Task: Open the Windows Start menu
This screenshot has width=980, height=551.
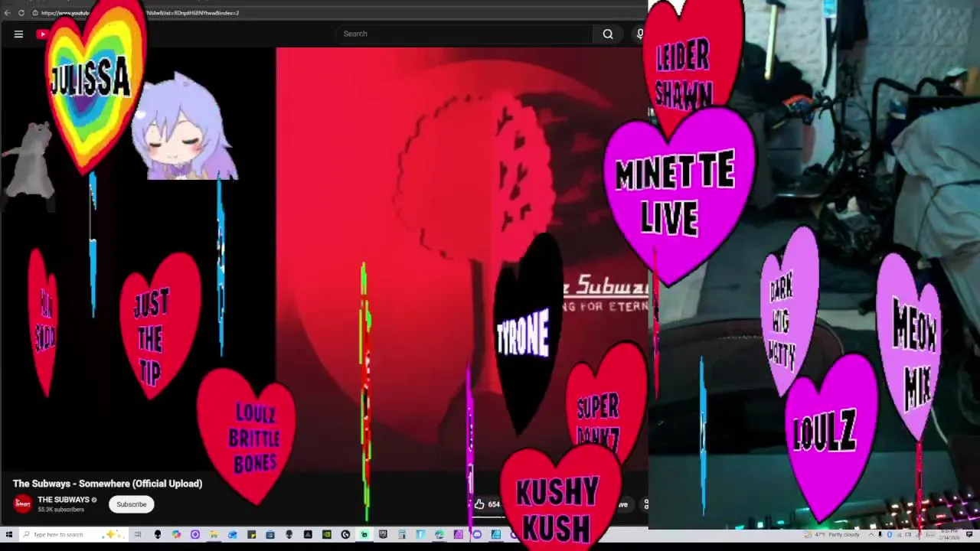Action: point(8,534)
